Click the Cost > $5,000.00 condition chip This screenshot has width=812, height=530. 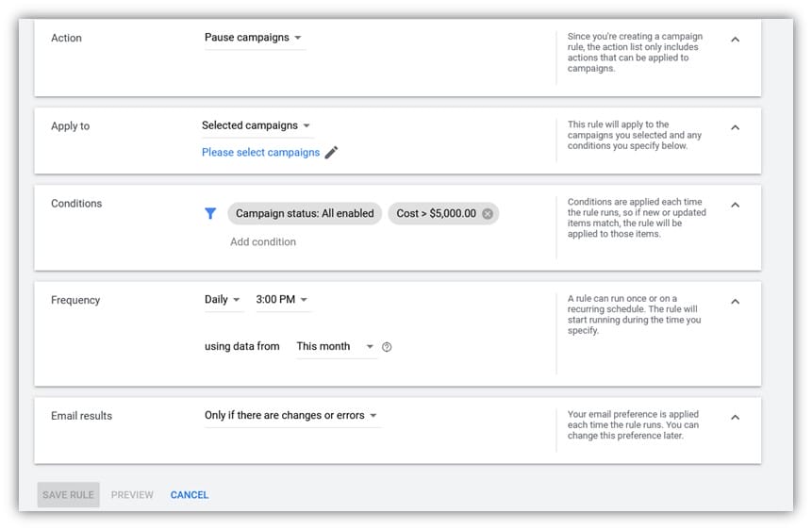[436, 214]
